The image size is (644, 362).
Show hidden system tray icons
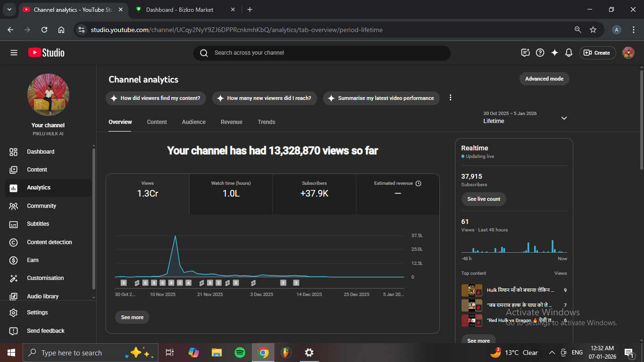[552, 353]
